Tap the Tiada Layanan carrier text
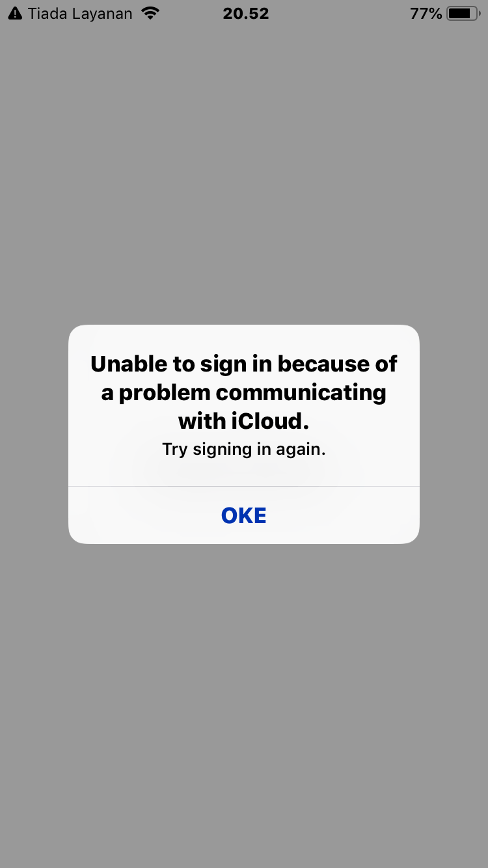 [80, 13]
